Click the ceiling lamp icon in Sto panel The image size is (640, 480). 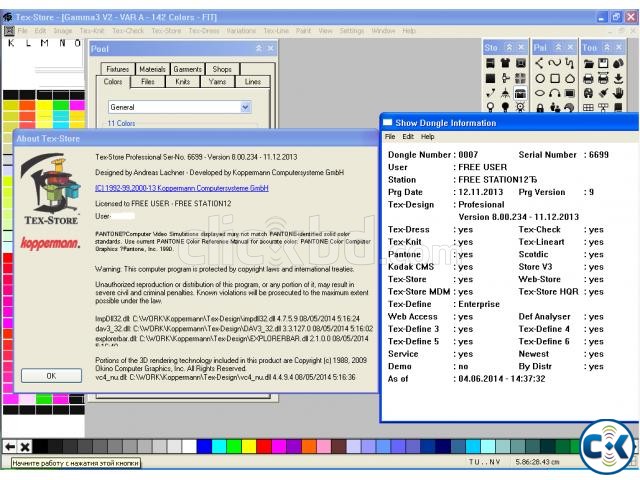[505, 93]
